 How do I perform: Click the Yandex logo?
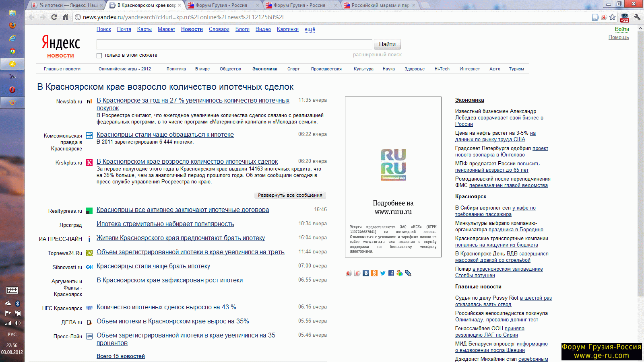[61, 42]
